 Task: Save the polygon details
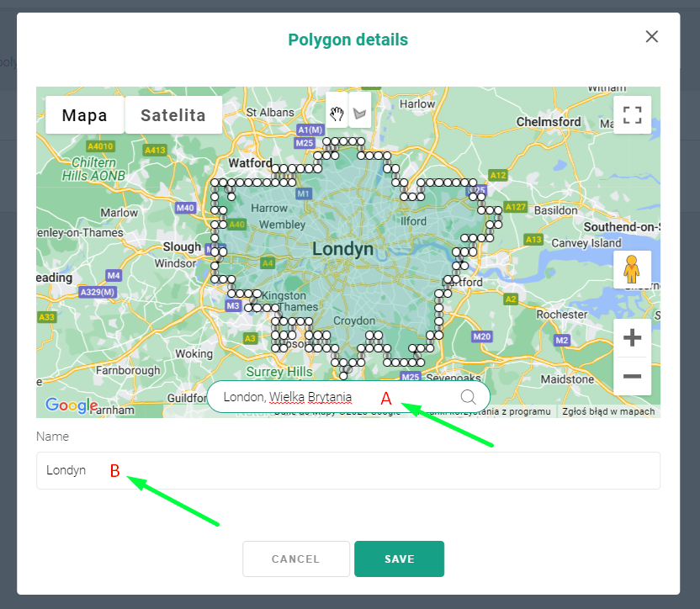click(x=399, y=559)
